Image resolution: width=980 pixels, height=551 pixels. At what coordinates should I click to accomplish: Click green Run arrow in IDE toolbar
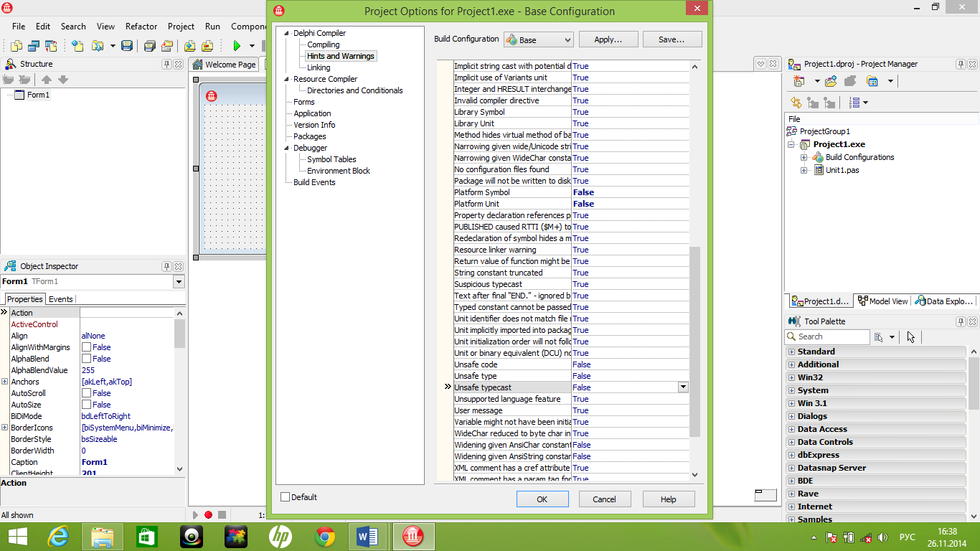pos(236,46)
